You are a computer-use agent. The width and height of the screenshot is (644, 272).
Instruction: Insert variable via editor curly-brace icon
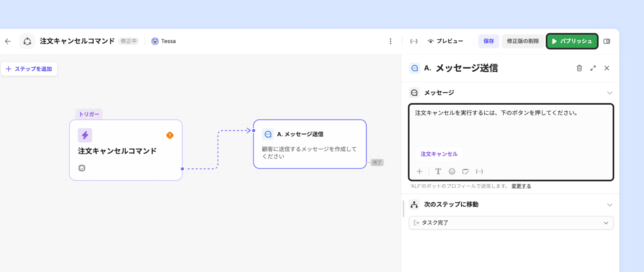[479, 171]
